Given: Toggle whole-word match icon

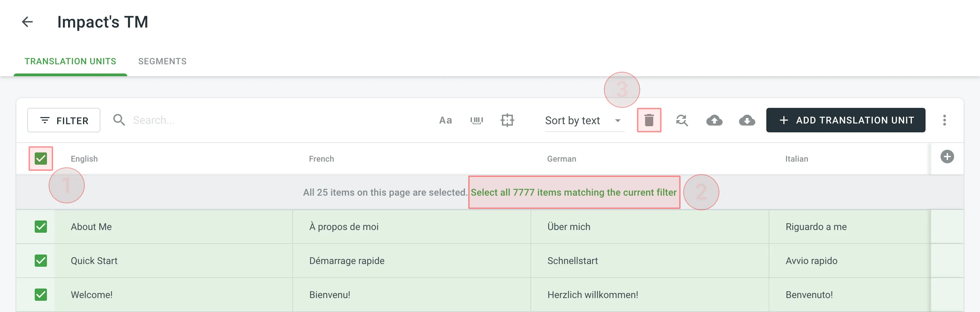Looking at the screenshot, I should 476,120.
